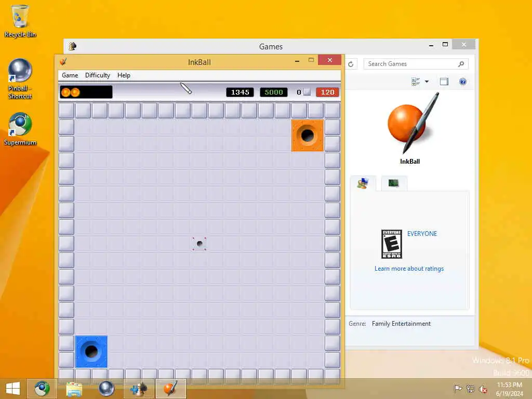Switch to the Games window taskbar icon
This screenshot has width=532, height=399.
pos(138,389)
